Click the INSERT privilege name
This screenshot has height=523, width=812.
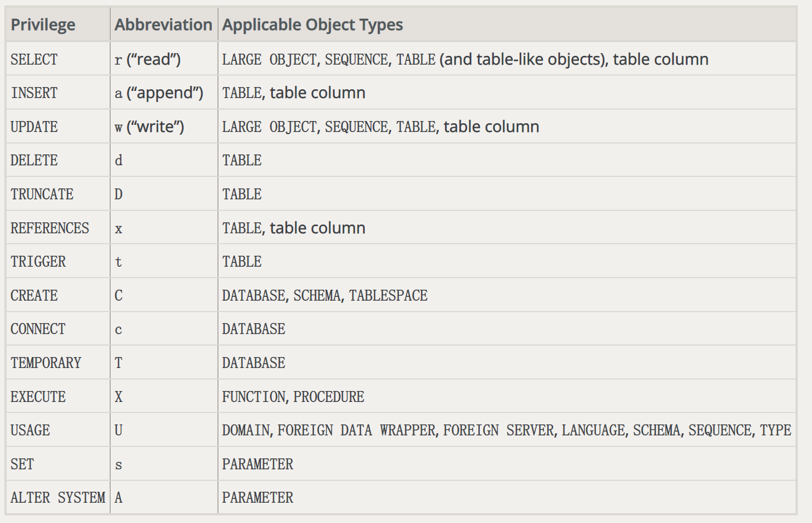pyautogui.click(x=34, y=93)
